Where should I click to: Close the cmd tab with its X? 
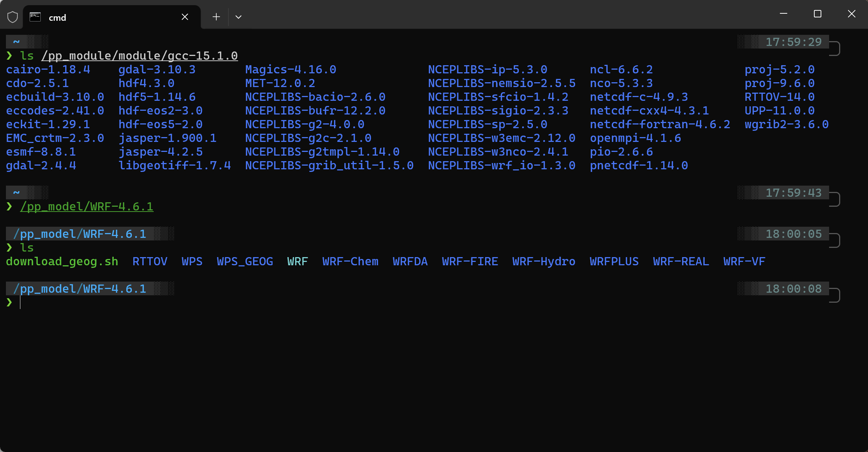[x=185, y=17]
